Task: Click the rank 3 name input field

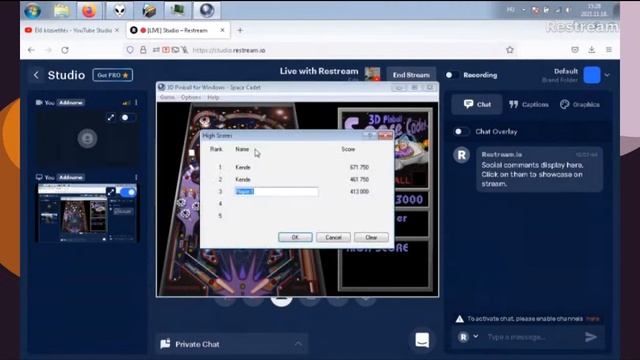Action: (x=277, y=191)
